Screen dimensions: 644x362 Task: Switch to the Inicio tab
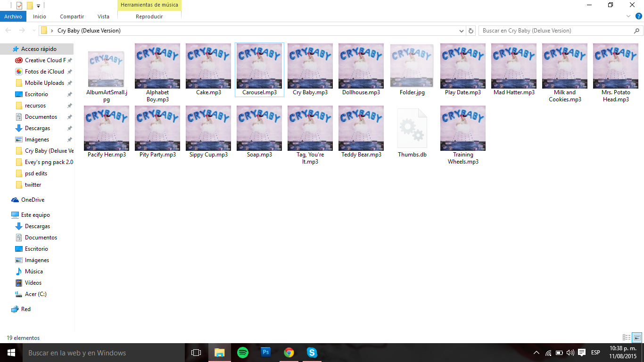(40, 16)
